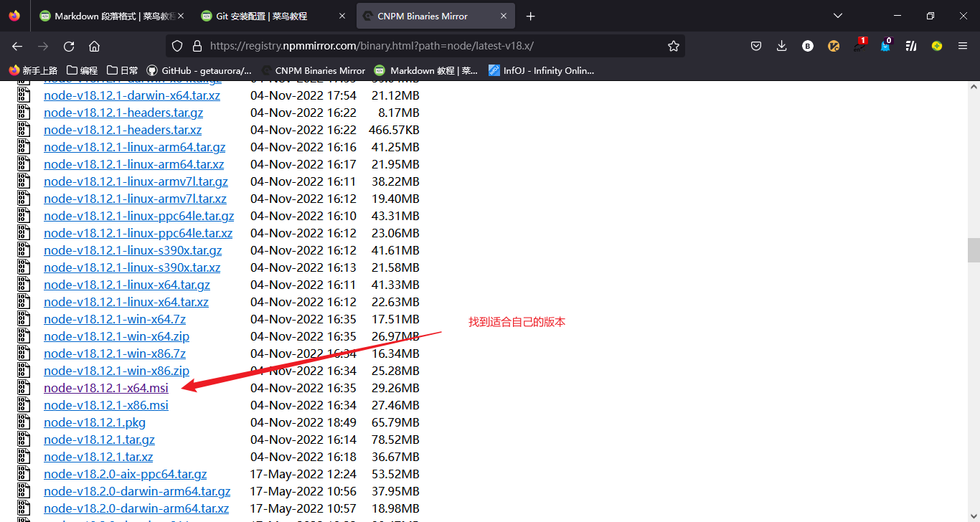Download node-v18.12.1-linux-ppc64le.tar.gz
This screenshot has width=980, height=522.
pos(139,216)
